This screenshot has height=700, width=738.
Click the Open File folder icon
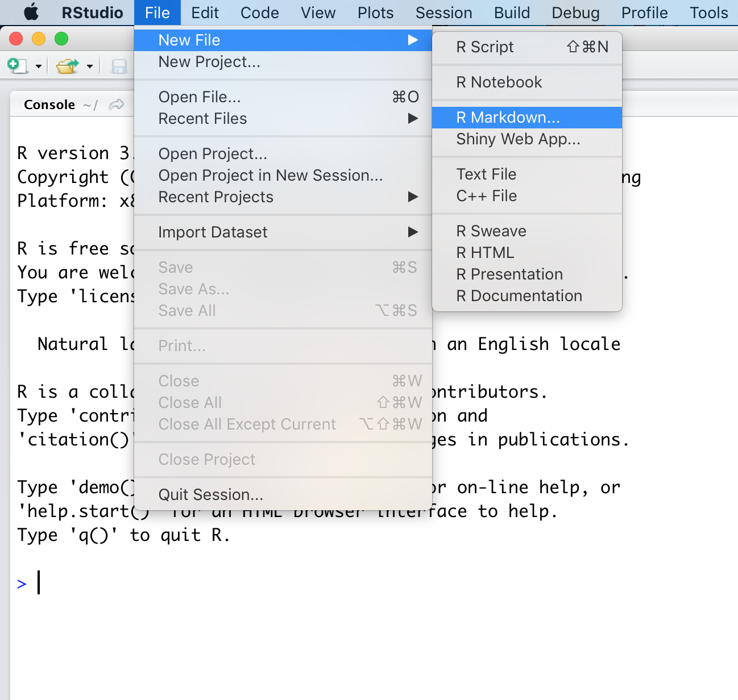pos(68,66)
